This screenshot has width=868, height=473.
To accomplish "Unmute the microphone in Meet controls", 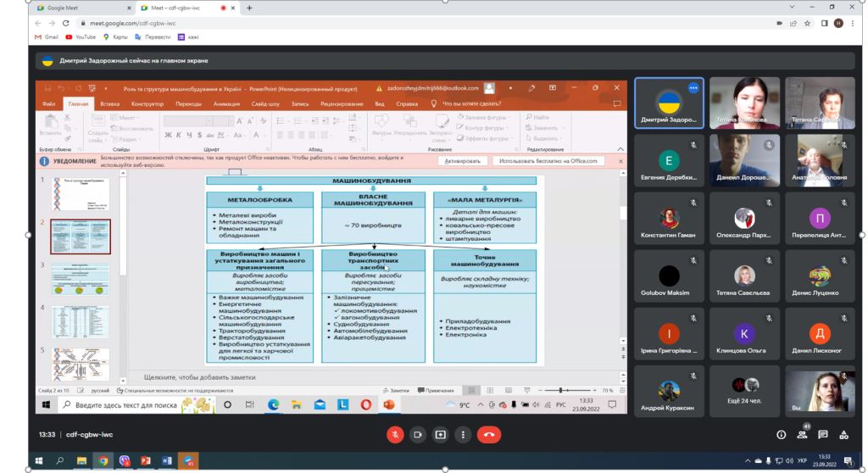I will (x=395, y=435).
